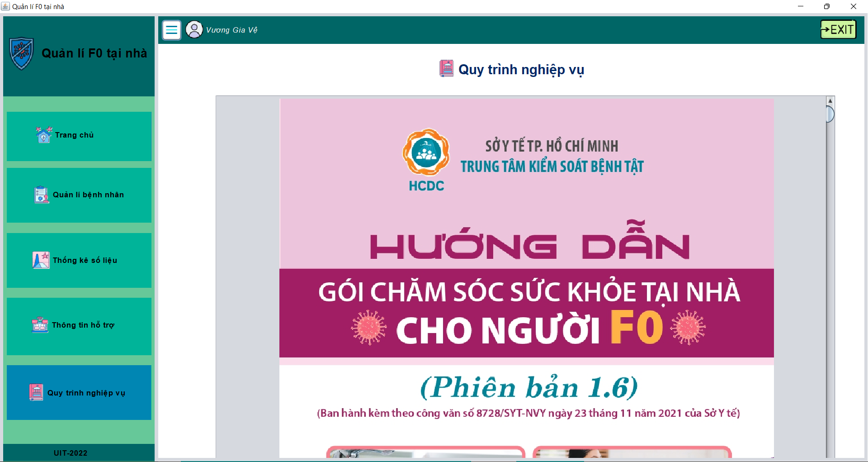Click the username Vương Gia Vệ
The width and height of the screenshot is (868, 462).
coord(231,30)
